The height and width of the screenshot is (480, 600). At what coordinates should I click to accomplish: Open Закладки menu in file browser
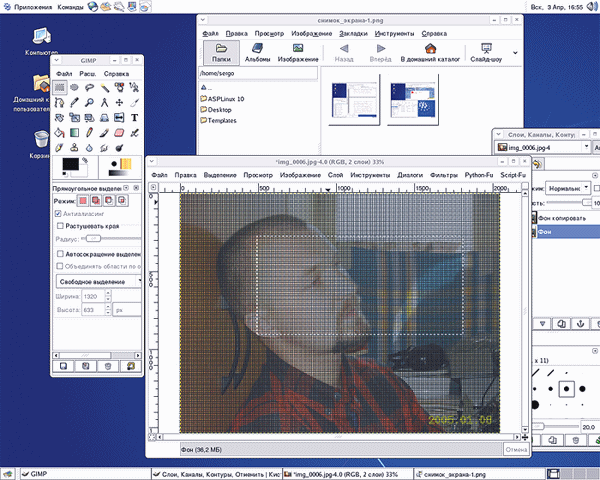tap(353, 34)
